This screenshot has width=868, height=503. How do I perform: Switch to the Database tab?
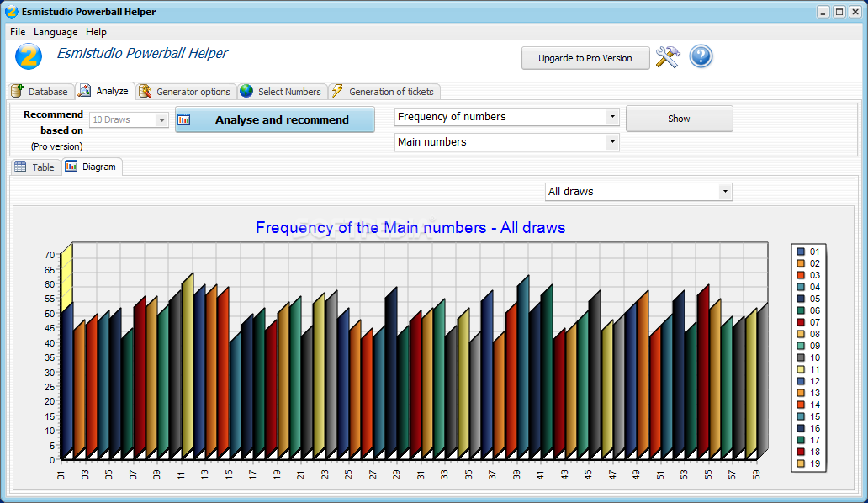click(x=40, y=92)
